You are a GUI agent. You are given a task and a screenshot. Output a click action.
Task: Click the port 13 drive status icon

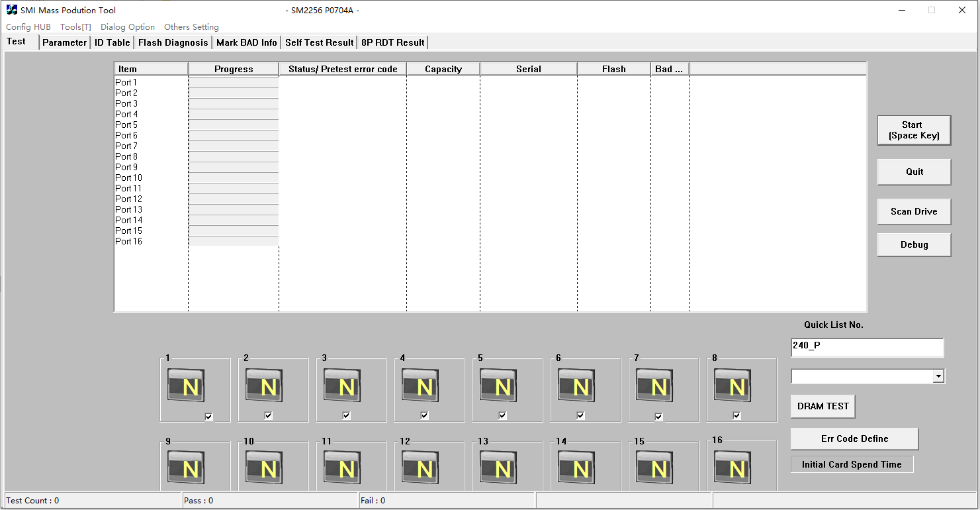(498, 468)
